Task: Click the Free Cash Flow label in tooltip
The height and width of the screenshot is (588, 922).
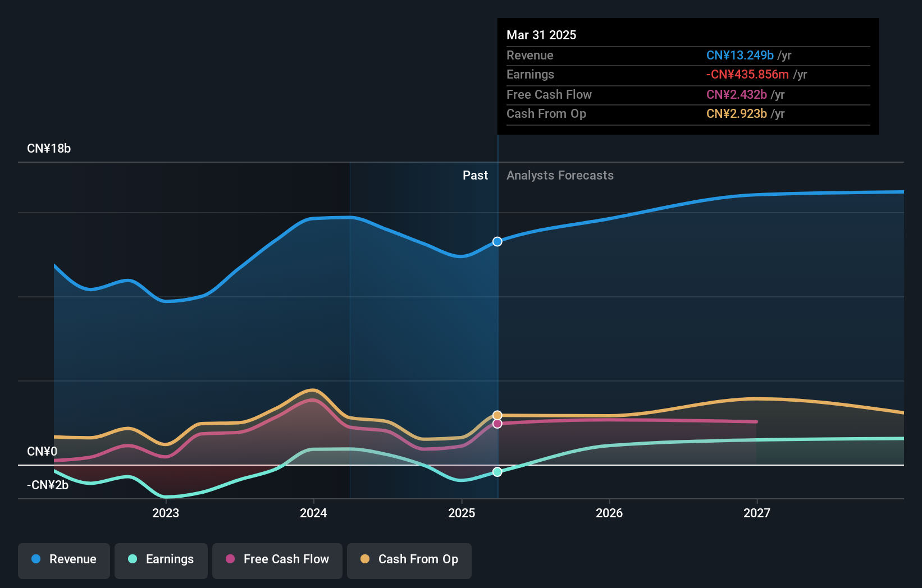Action: coord(549,95)
